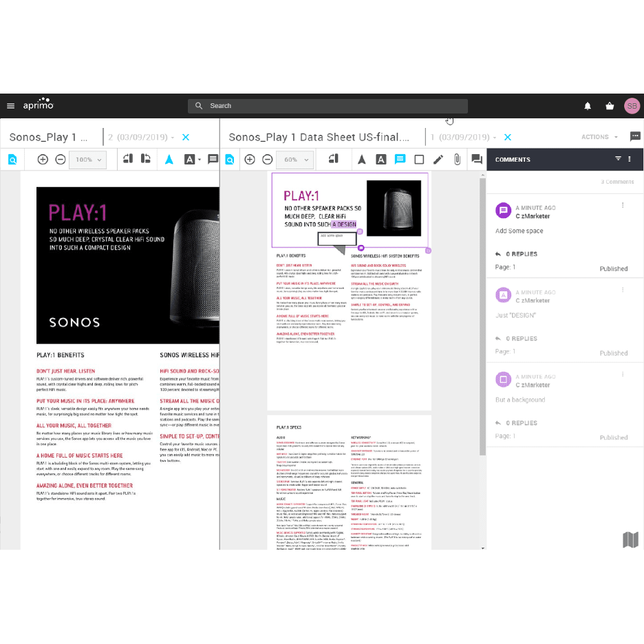644x644 pixels.
Task: Focus the Search input field
Action: pos(328,106)
